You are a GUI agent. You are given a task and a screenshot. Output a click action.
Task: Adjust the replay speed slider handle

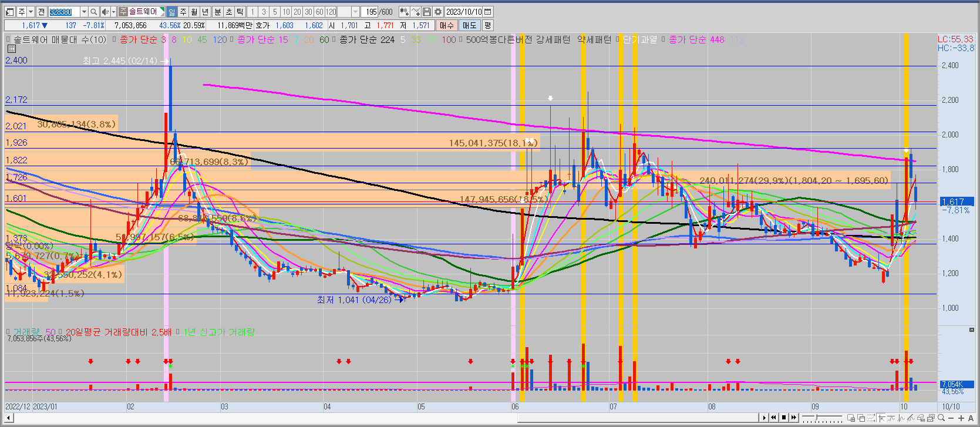(x=816, y=416)
